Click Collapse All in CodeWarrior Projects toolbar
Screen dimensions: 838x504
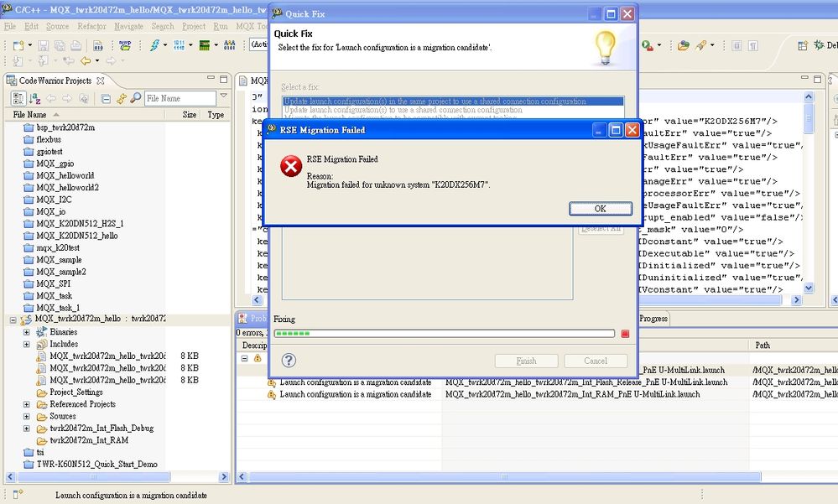106,98
